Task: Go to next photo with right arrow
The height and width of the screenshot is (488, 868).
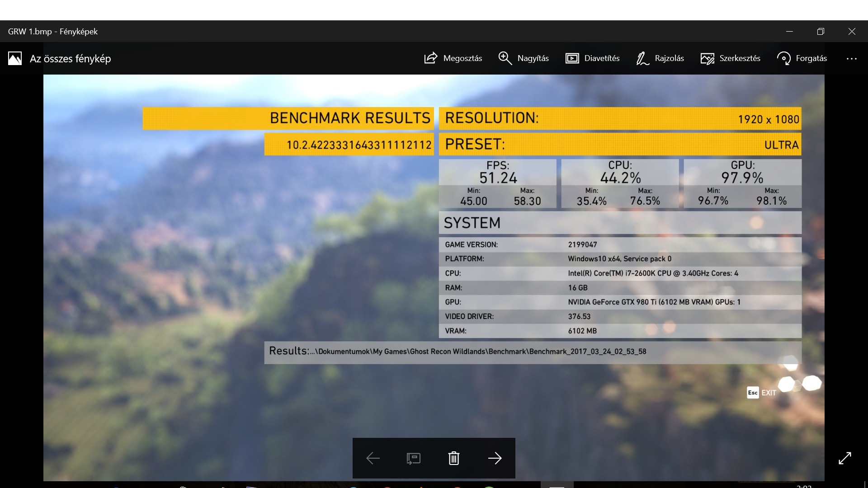Action: (x=495, y=458)
